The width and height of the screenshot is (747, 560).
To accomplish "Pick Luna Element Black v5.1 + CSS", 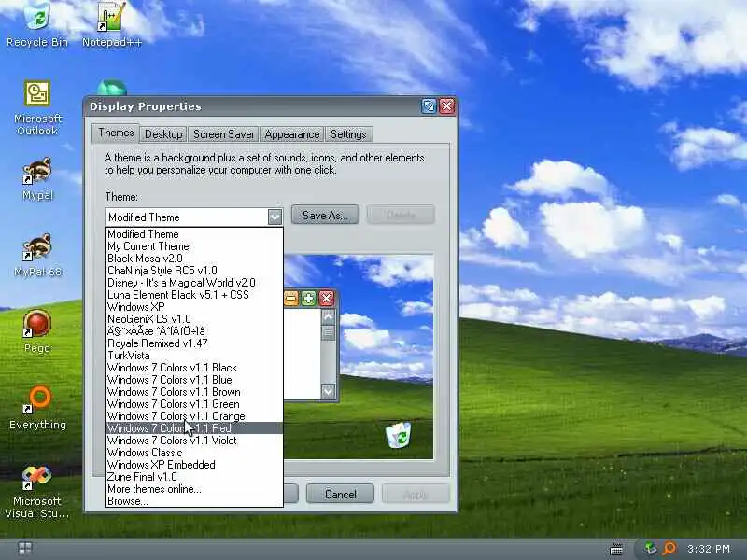I will point(194,295).
